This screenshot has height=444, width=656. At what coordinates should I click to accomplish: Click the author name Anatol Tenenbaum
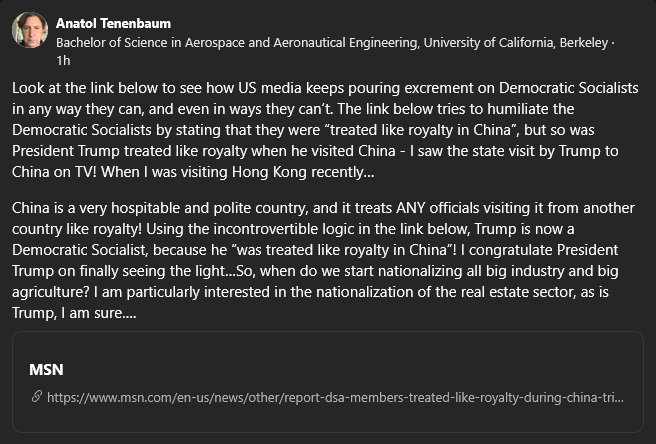[x=113, y=23]
